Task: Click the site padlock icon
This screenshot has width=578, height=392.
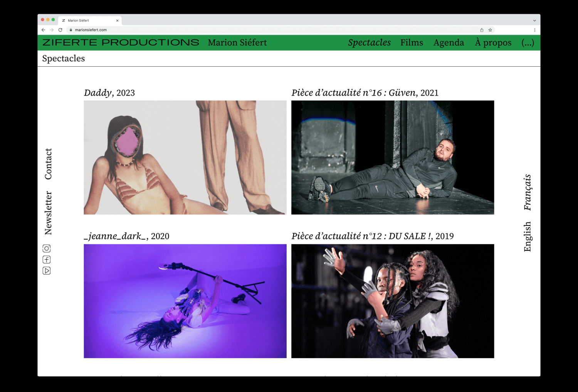Action: pyautogui.click(x=71, y=30)
